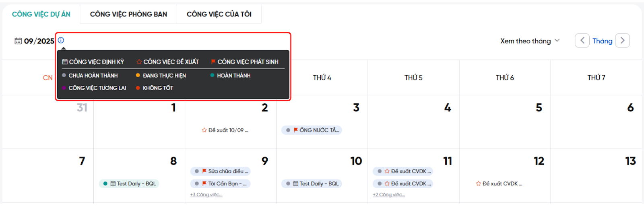
Task: Open the Xem theo tháng dropdown
Action: click(x=530, y=41)
